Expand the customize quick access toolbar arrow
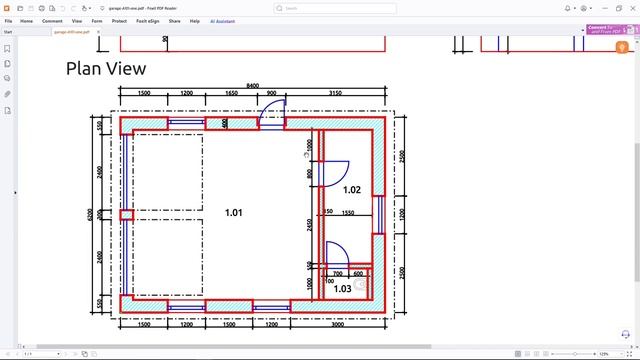 coord(102,8)
